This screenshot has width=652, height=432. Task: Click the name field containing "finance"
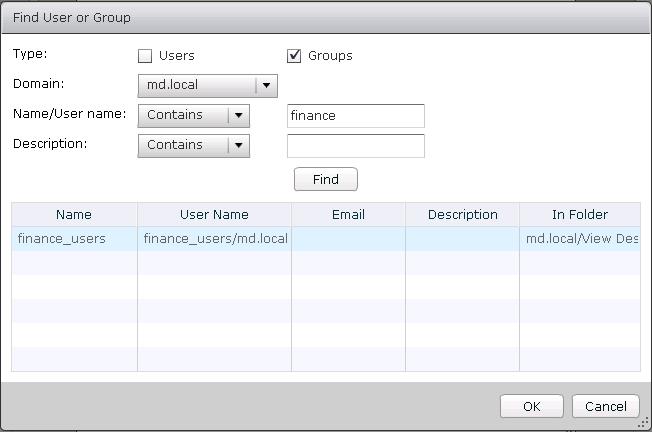point(355,116)
